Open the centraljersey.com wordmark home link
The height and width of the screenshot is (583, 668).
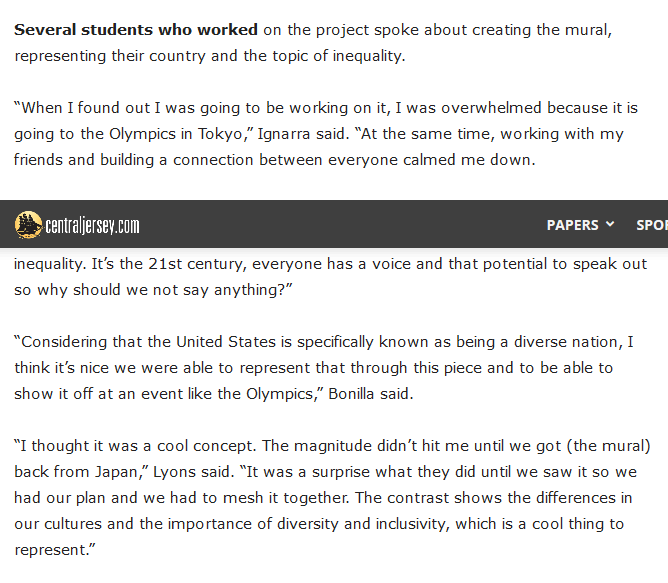pyautogui.click(x=92, y=225)
